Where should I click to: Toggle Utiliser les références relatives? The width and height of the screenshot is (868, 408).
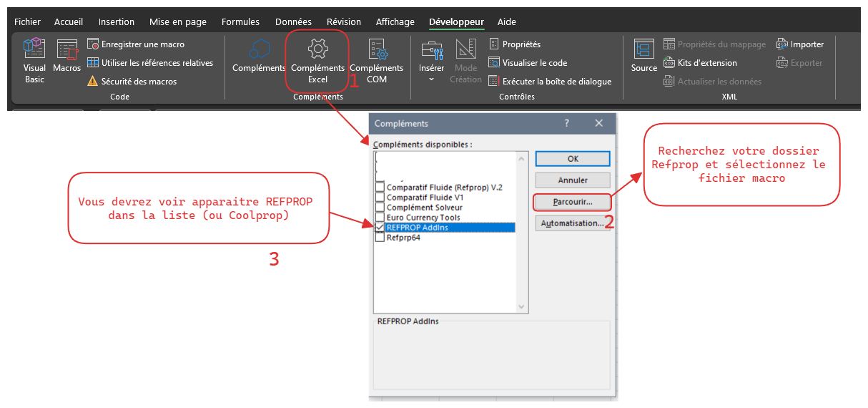[x=150, y=63]
